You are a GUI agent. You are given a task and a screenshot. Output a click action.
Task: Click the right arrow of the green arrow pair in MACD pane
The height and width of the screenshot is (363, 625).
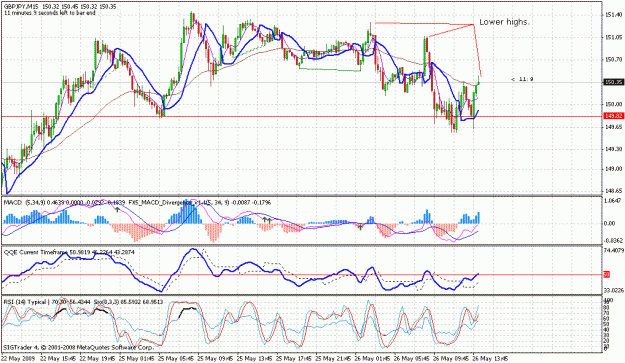tap(269, 220)
